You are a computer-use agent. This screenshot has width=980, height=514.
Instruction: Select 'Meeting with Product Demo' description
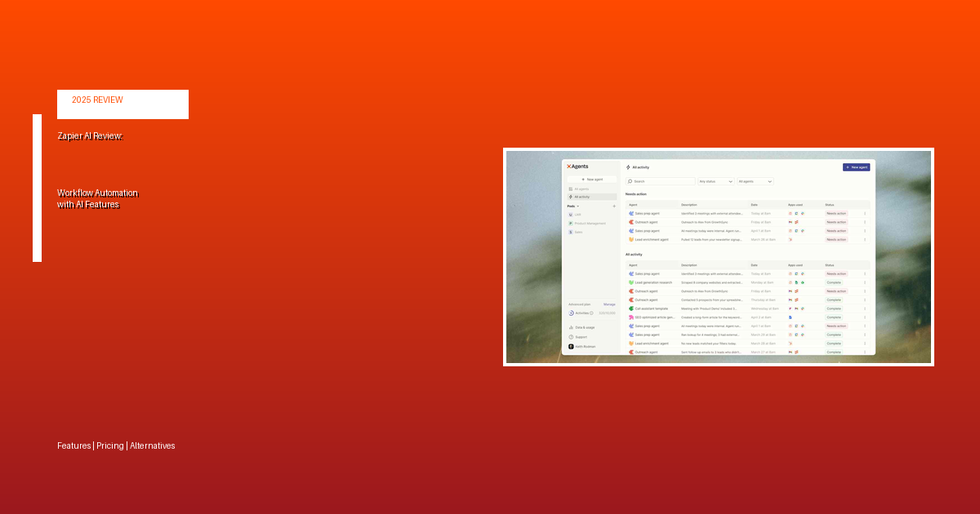coord(710,308)
